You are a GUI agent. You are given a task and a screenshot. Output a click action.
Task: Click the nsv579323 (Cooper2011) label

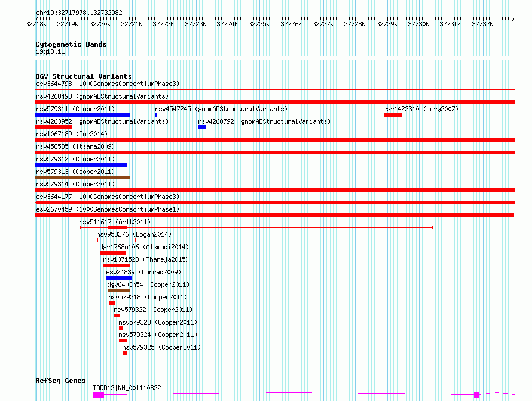point(158,322)
